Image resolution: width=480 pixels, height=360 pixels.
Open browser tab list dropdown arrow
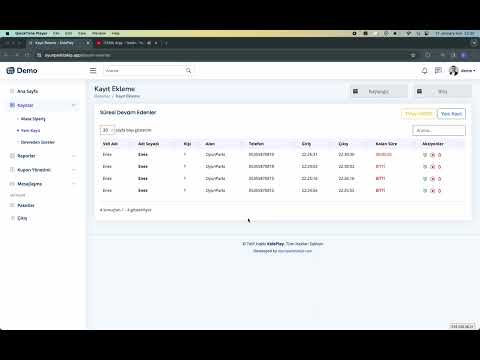click(x=474, y=43)
